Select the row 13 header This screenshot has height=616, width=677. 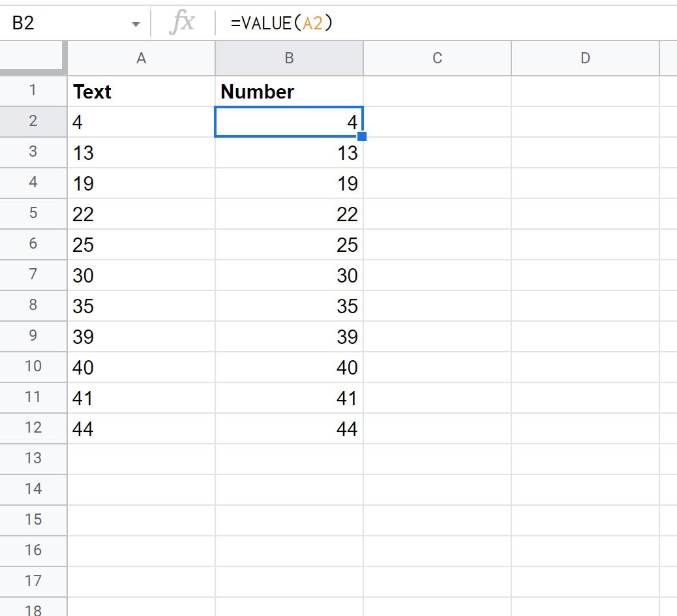(33, 459)
